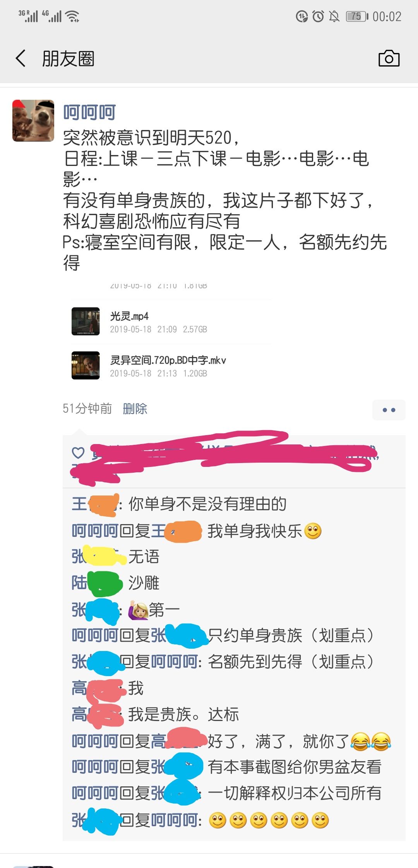Open the two-dot like/comment menu

point(389,410)
